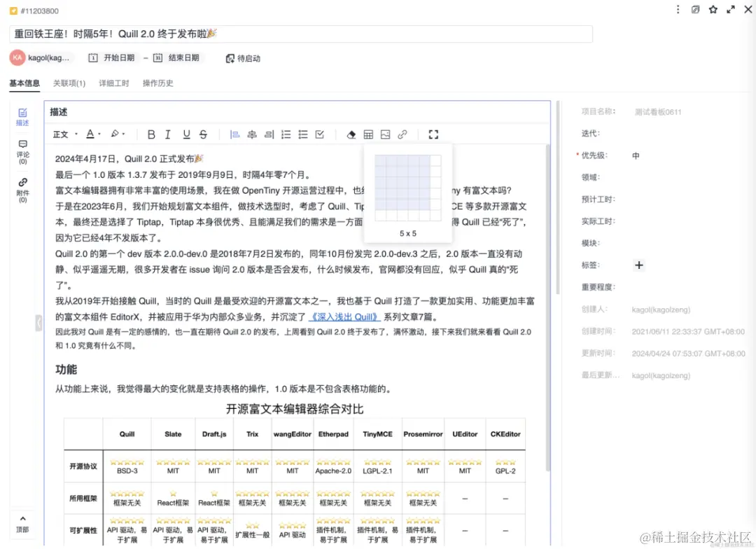The width and height of the screenshot is (756, 549).
Task: Edit the work item title field
Action: pyautogui.click(x=301, y=34)
